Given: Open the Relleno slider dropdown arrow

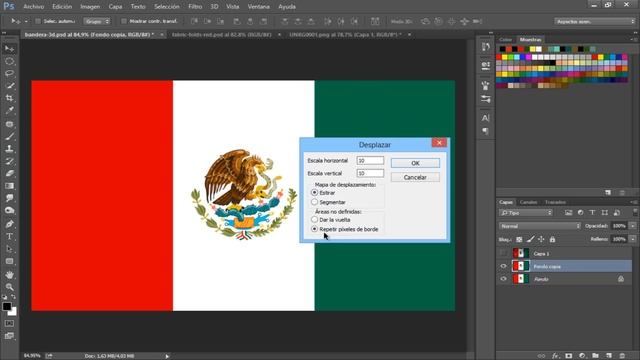Looking at the screenshot, I should [x=633, y=239].
